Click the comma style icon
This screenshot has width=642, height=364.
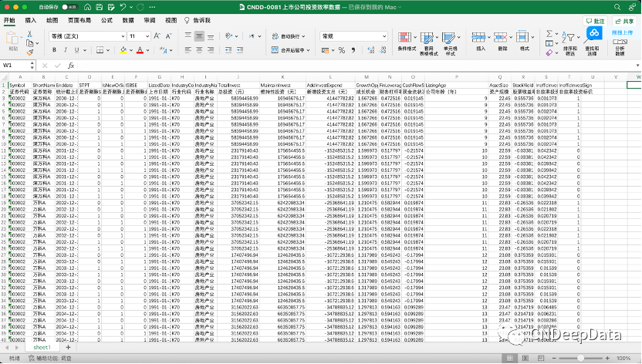353,50
